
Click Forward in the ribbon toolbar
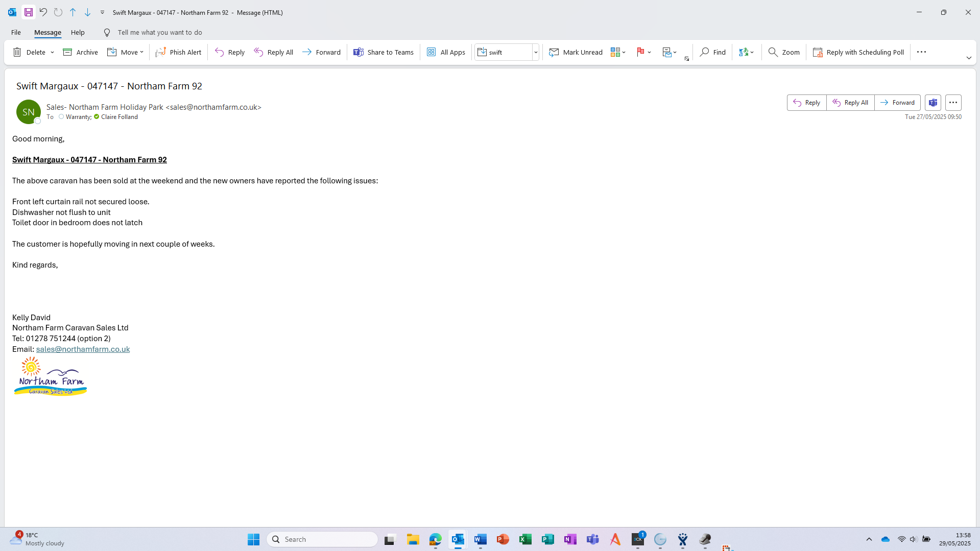point(321,52)
